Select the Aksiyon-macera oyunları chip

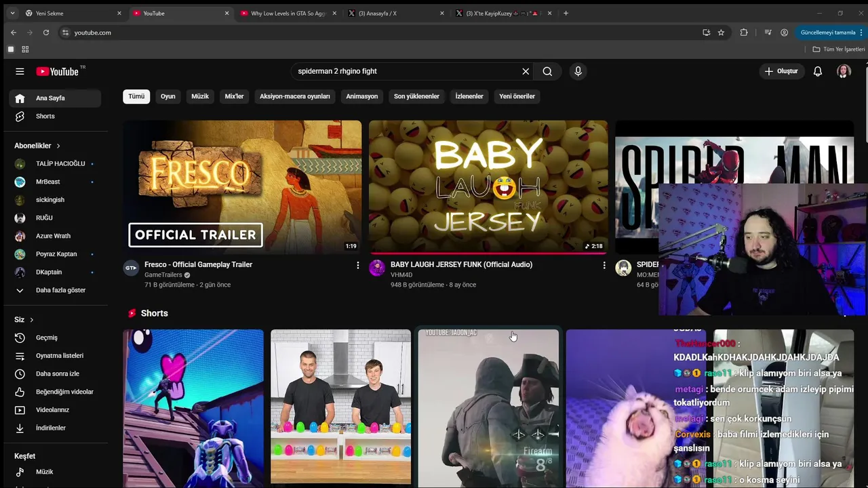(x=295, y=96)
